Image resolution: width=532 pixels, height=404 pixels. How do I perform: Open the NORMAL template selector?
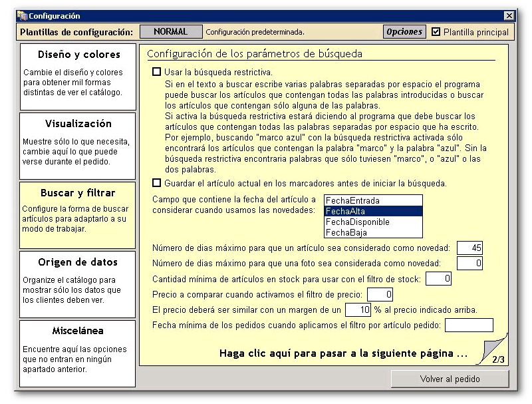pyautogui.click(x=171, y=32)
